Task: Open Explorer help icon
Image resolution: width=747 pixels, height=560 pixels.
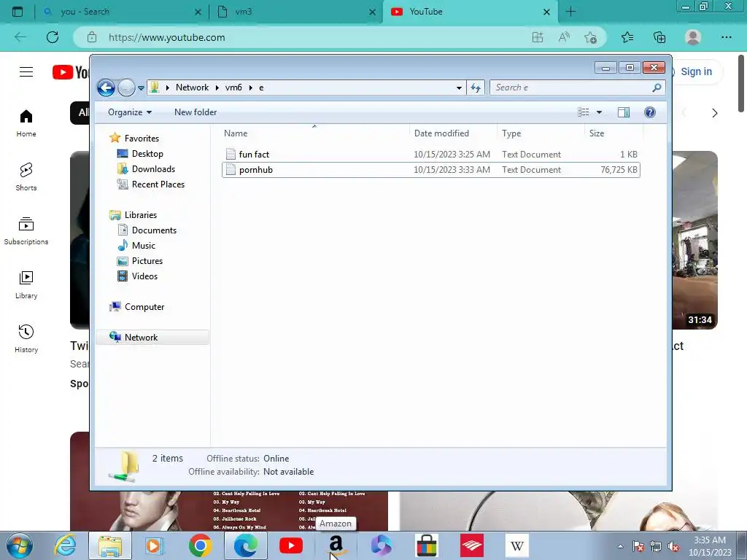Action: [x=650, y=112]
